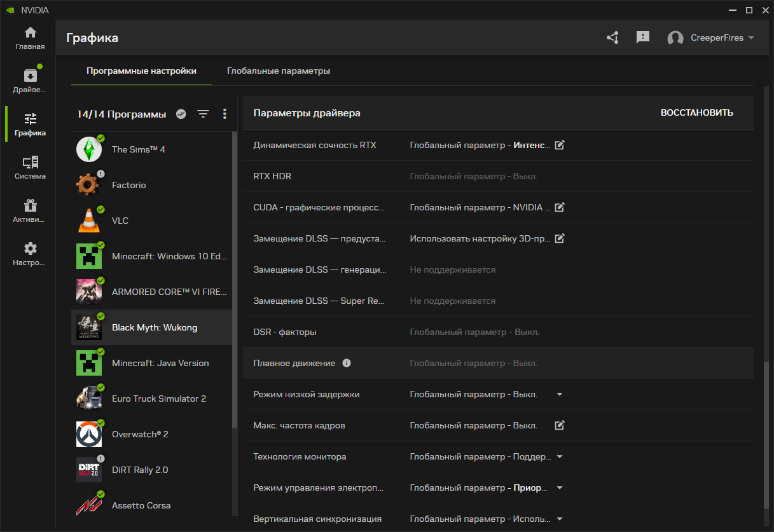
Task: Open Настройки gear in sidebar
Action: (30, 254)
